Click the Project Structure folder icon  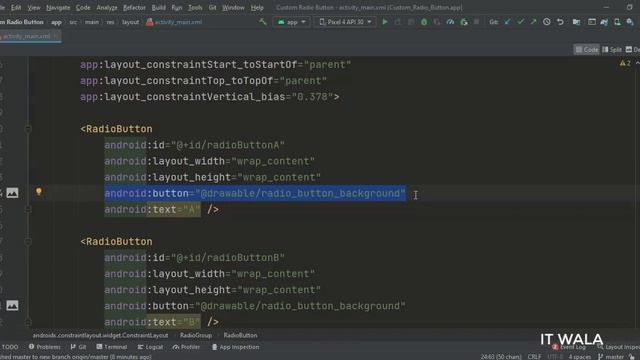point(576,22)
